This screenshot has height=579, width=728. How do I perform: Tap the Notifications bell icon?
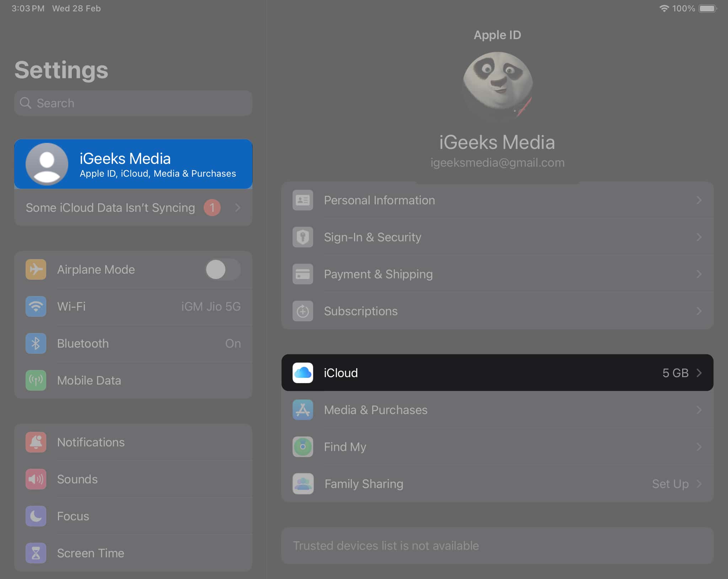[36, 442]
